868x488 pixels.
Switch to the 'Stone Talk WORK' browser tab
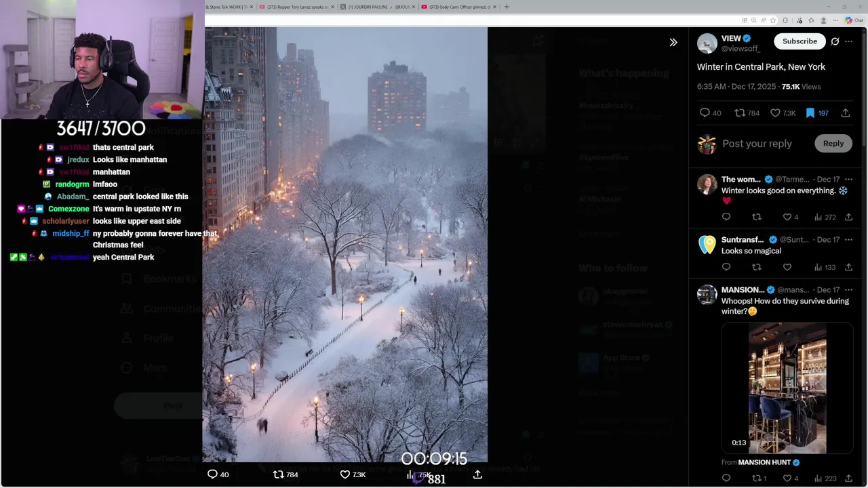[228, 7]
